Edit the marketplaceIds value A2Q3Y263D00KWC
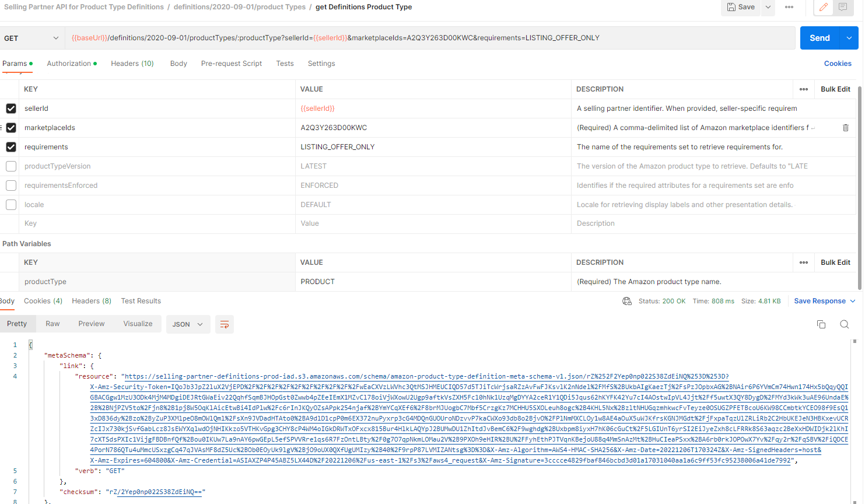Viewport: 865px width, 504px height. (x=433, y=128)
